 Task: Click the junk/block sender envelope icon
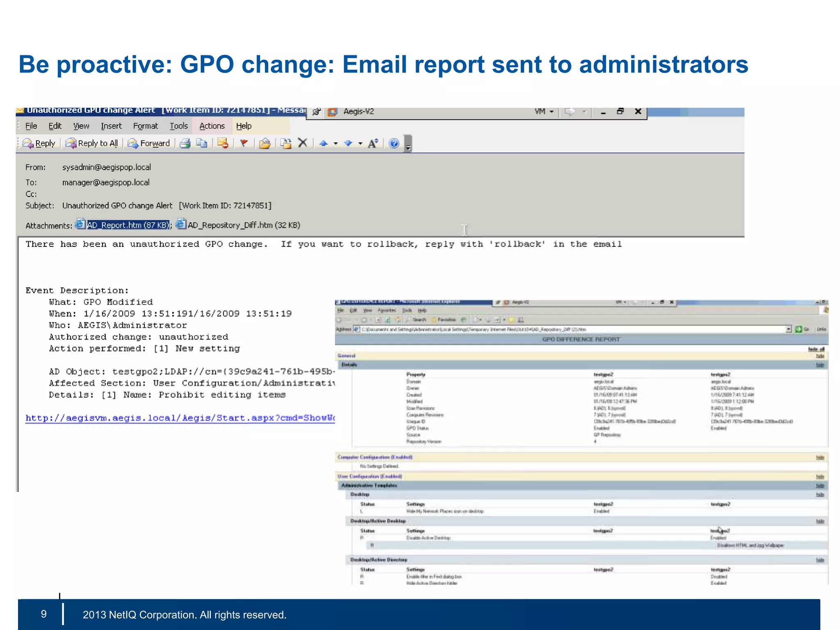(223, 143)
